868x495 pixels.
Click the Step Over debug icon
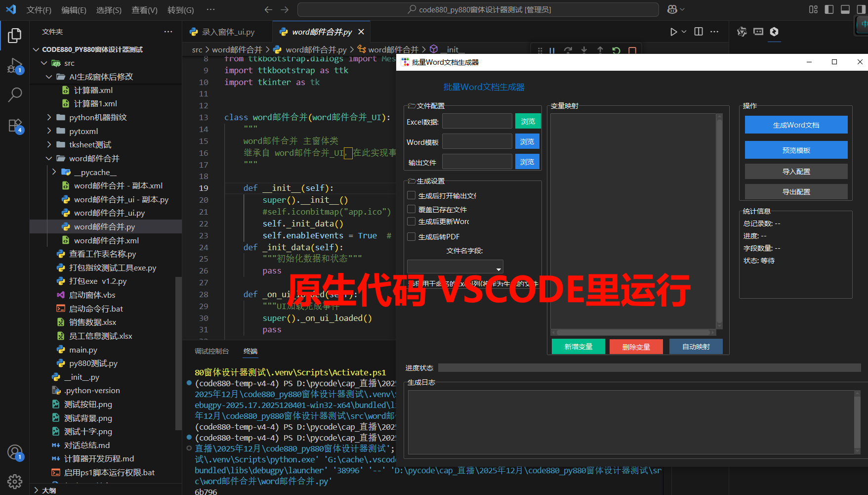point(568,50)
